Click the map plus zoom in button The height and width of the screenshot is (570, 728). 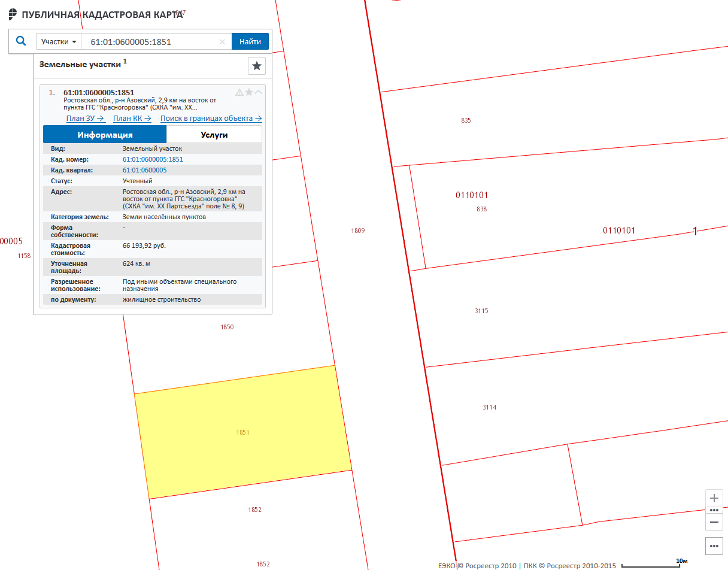point(714,498)
